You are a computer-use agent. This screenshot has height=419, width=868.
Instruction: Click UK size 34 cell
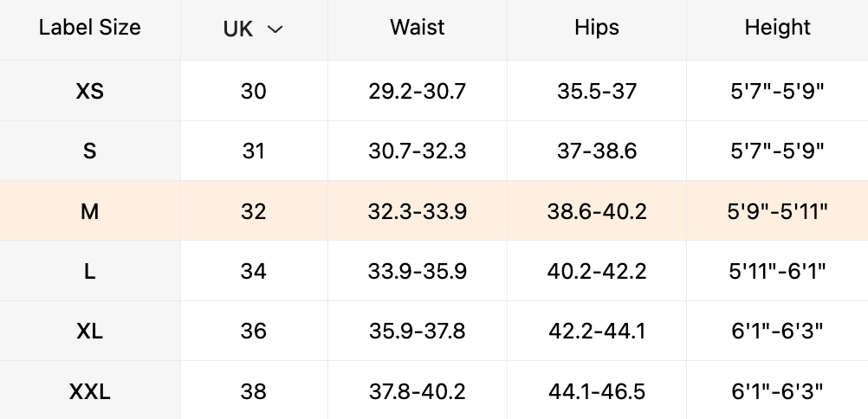254,272
